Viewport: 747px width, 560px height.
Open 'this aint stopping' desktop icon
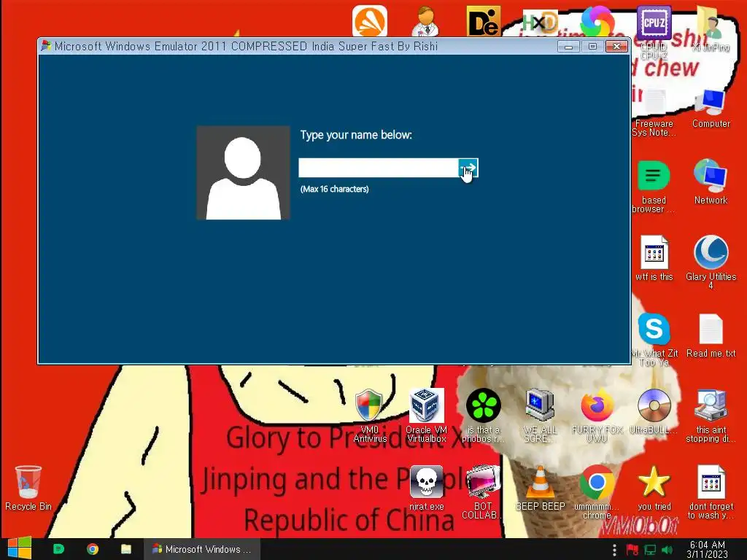(x=711, y=416)
